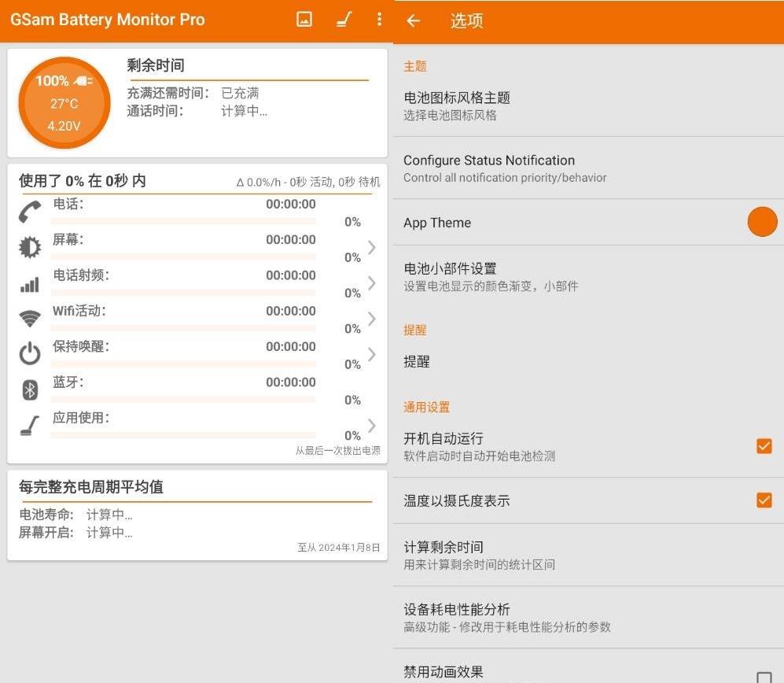Go back using the arrow in 选项 header
The height and width of the screenshot is (683, 784).
click(414, 21)
